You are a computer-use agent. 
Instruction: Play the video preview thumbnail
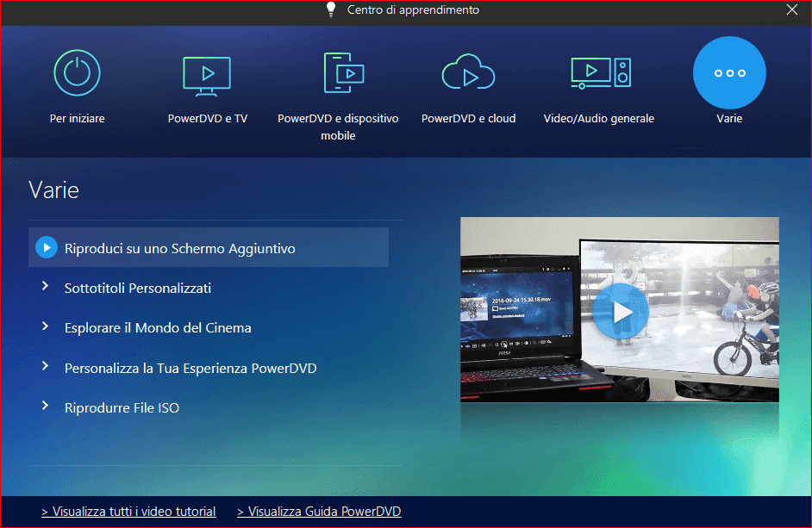620,311
